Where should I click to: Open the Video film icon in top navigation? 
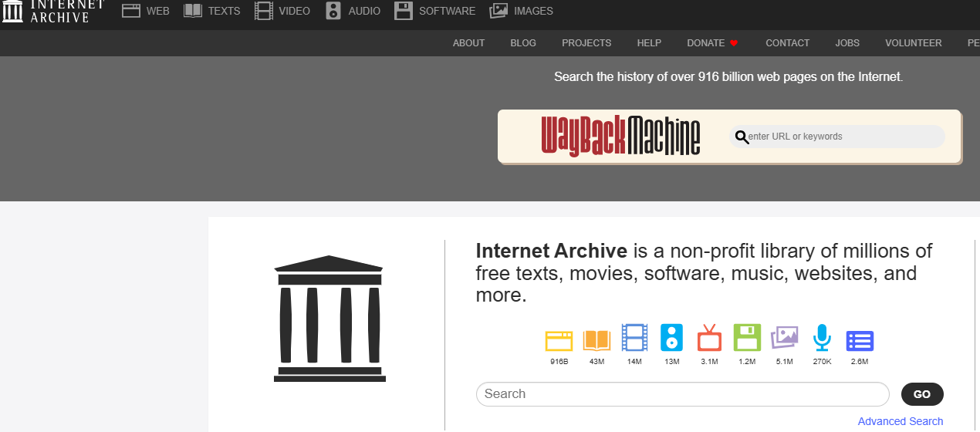click(264, 11)
